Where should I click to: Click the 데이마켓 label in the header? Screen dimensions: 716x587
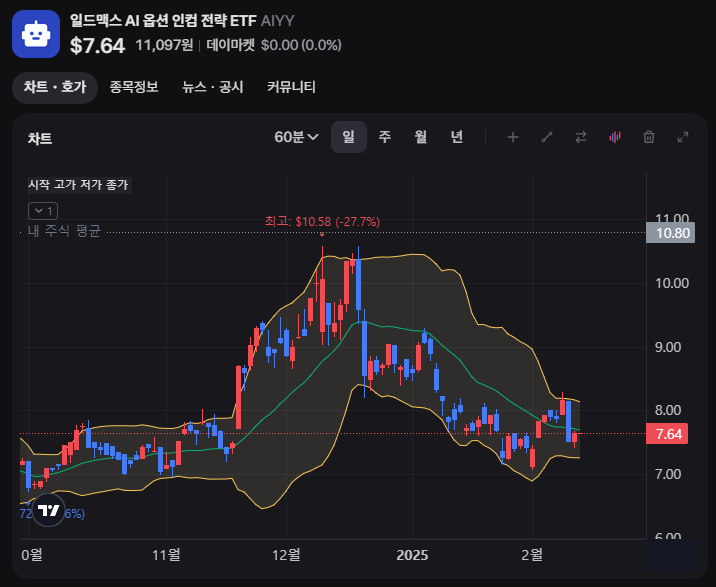[x=231, y=45]
